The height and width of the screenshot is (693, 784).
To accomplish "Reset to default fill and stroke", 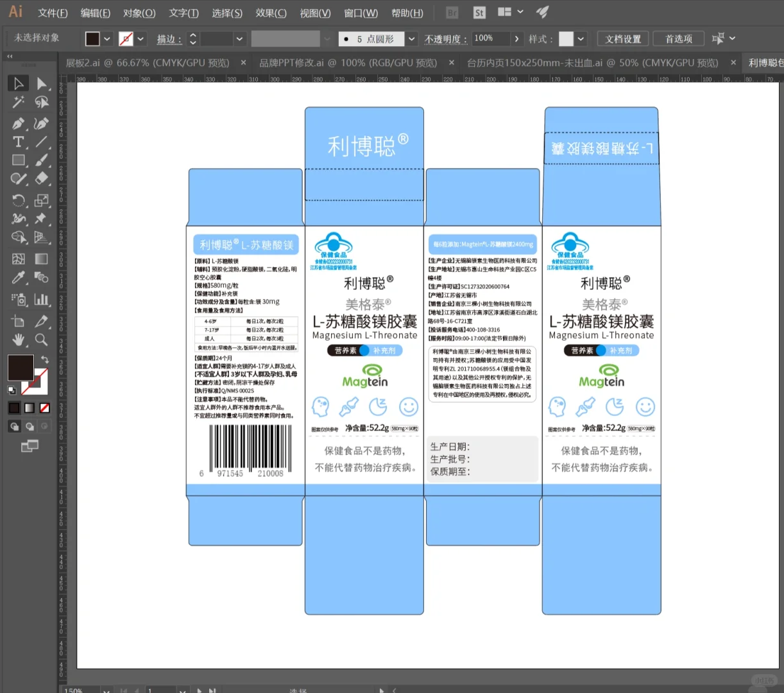I will (x=12, y=389).
